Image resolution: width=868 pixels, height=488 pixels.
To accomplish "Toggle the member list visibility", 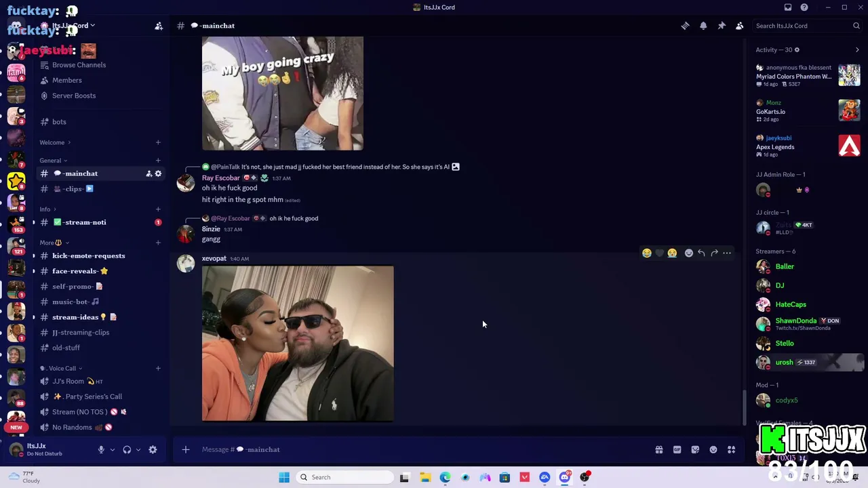I will pyautogui.click(x=740, y=26).
